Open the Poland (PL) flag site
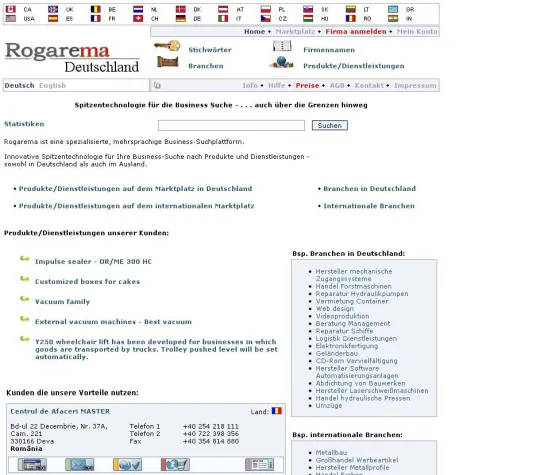 (266, 9)
